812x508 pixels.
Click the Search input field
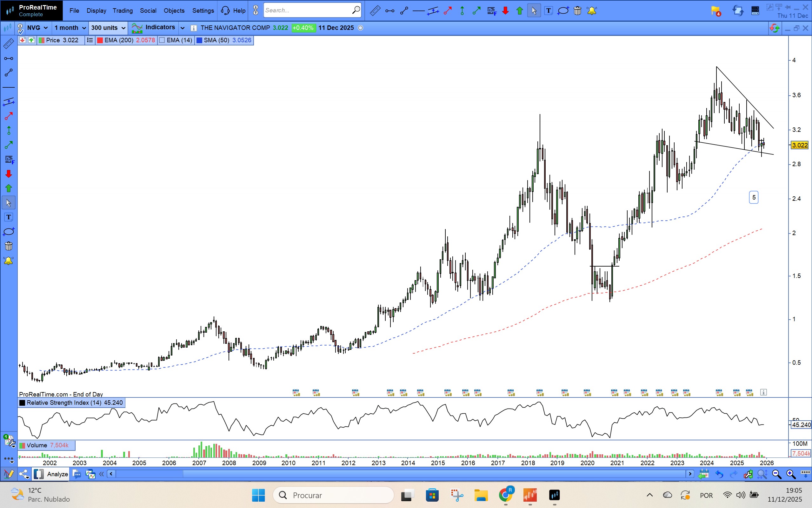(307, 10)
